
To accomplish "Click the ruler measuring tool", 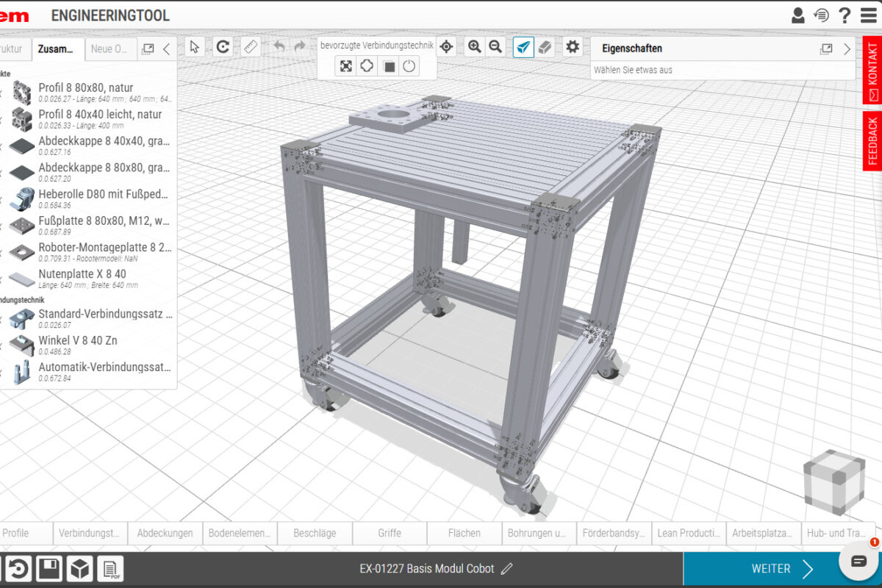I will [251, 47].
